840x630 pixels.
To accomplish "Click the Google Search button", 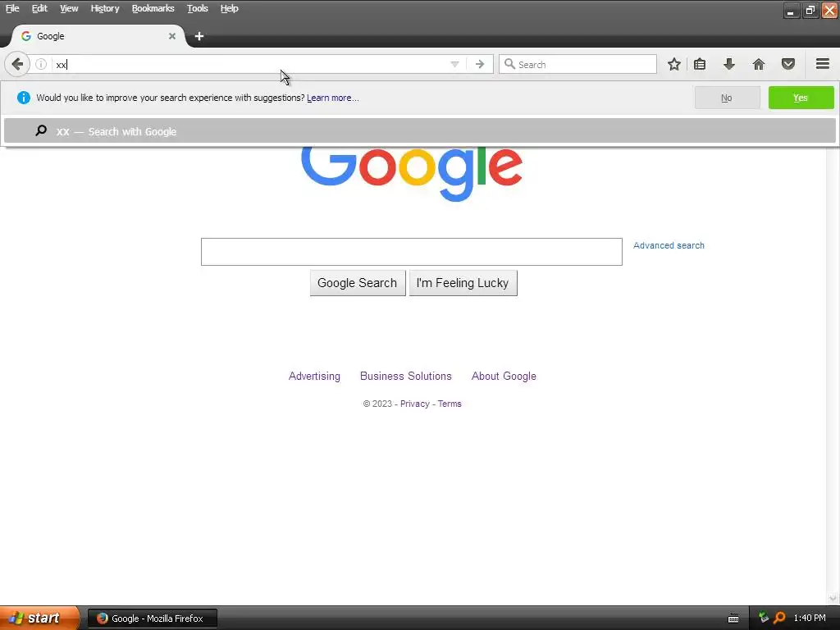I will [358, 283].
